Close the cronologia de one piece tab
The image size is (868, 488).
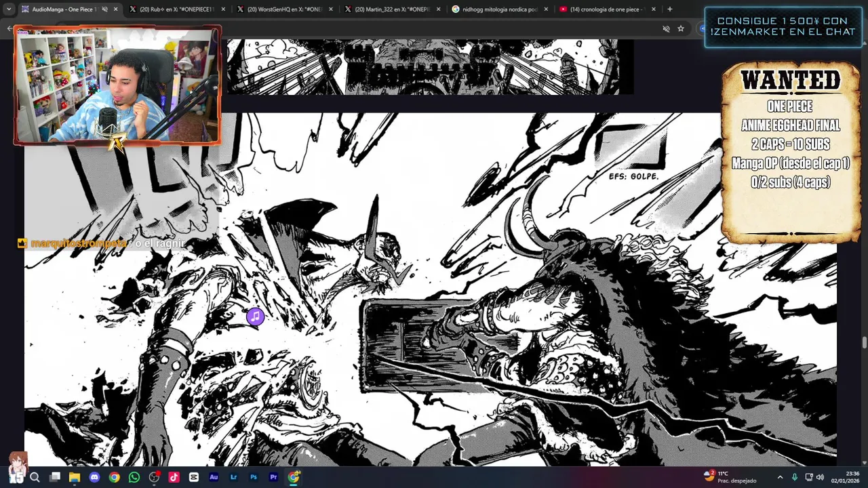point(653,9)
